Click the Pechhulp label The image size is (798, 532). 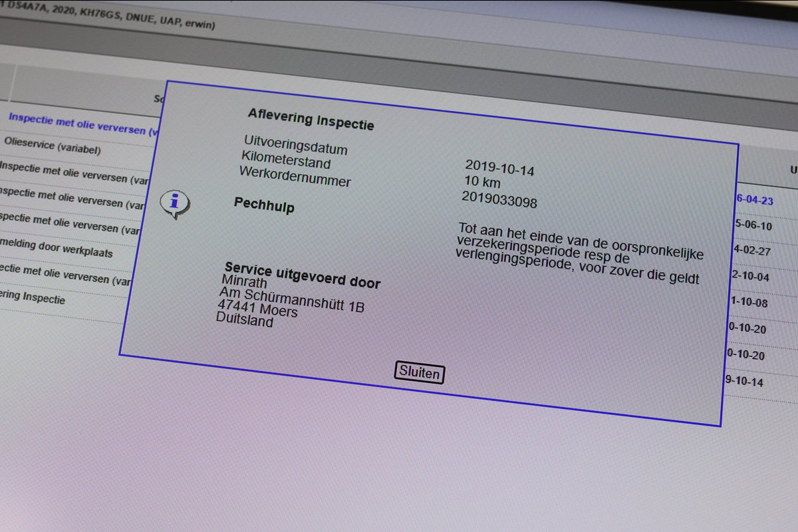pos(264,205)
